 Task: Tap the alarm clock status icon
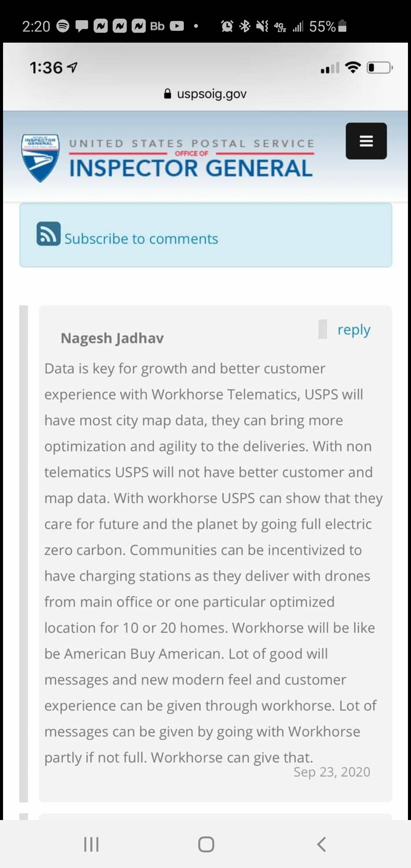(227, 26)
